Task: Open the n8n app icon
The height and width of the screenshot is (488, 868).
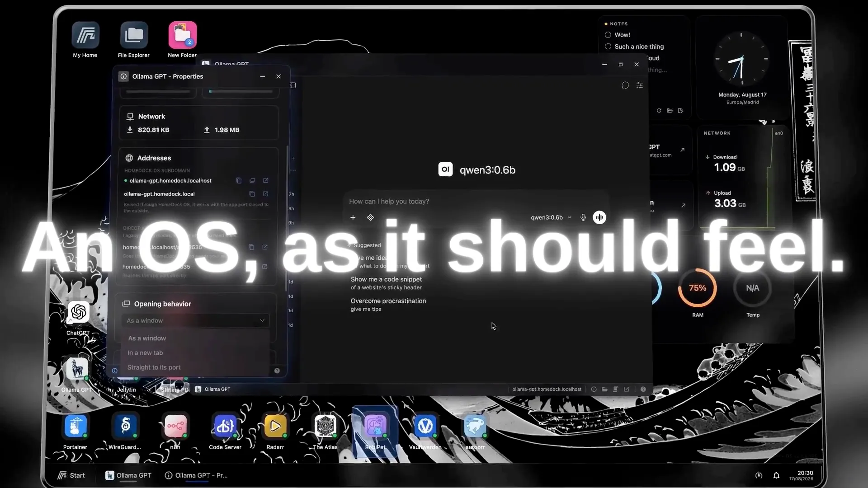Action: 175,426
